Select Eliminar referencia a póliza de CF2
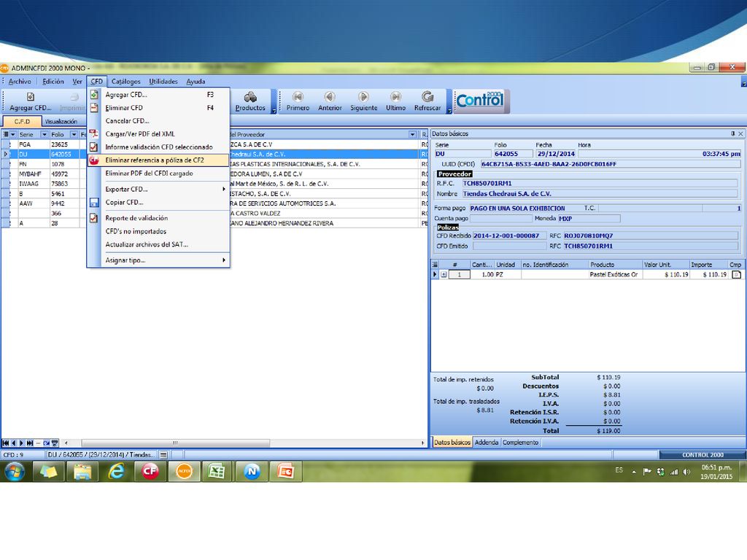 (x=158, y=160)
